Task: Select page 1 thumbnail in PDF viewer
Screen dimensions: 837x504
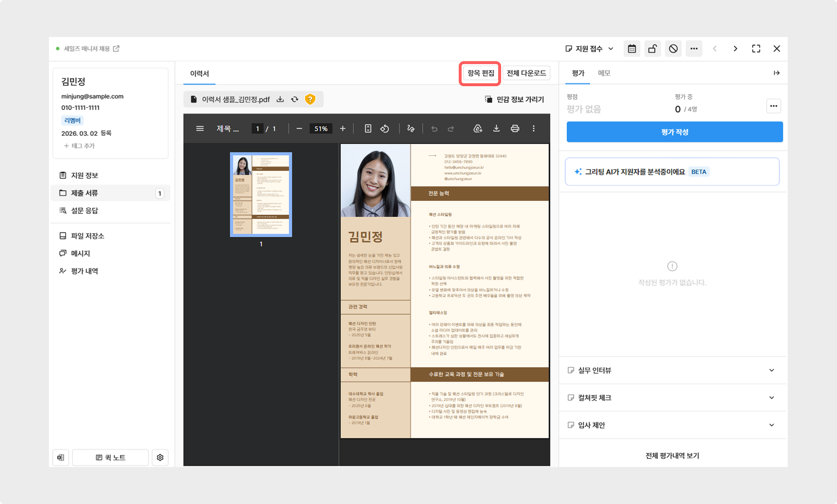Action: click(261, 194)
